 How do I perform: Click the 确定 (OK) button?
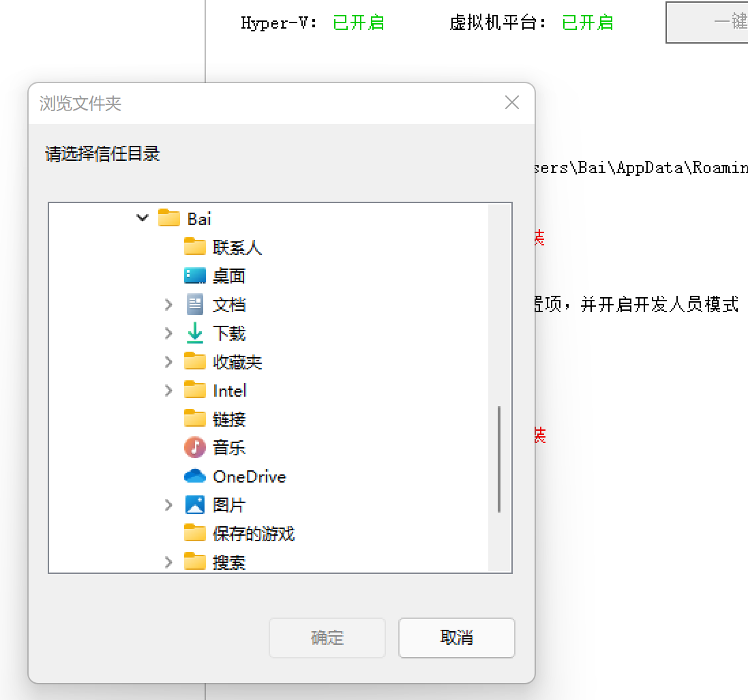coord(327,638)
